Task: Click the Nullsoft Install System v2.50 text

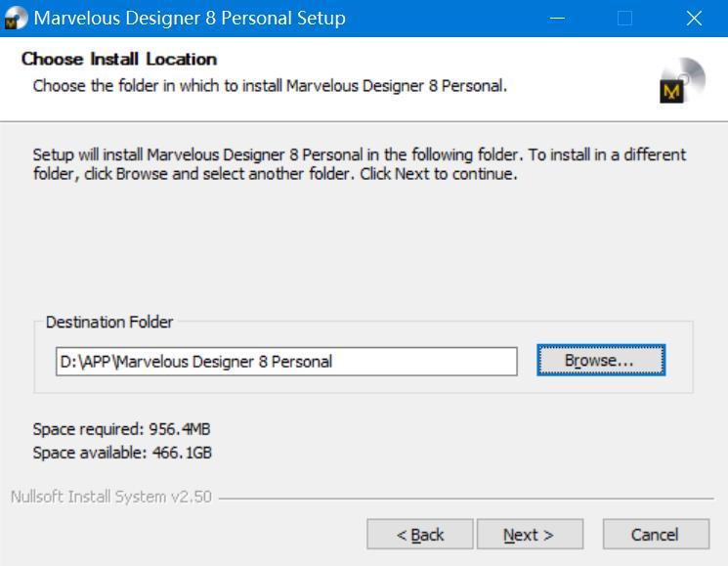Action: pos(110,497)
